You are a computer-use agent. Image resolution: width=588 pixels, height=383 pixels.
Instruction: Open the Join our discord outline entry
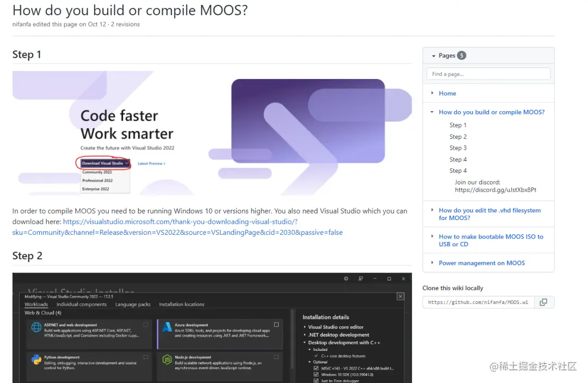(495, 186)
